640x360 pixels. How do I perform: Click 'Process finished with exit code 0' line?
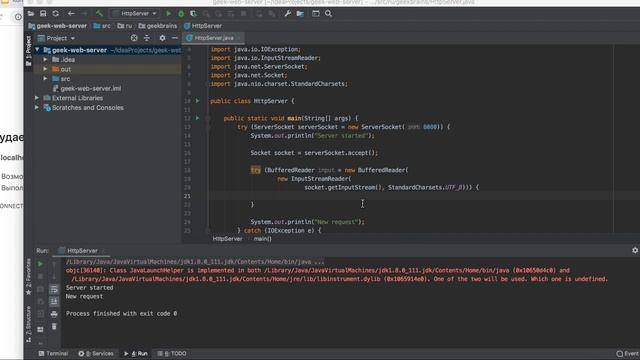(121, 313)
